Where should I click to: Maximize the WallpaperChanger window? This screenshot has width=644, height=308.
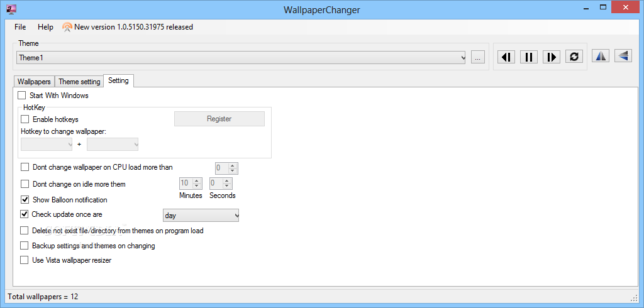602,8
